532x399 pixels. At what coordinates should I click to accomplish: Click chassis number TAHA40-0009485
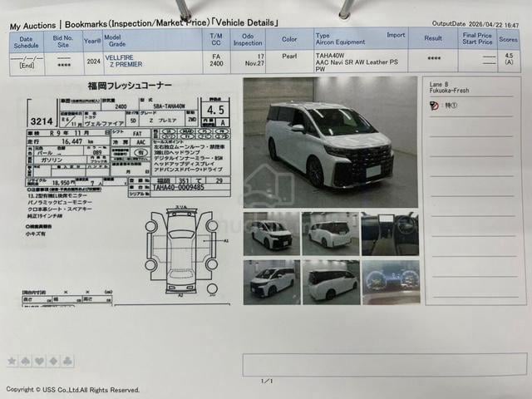point(179,187)
